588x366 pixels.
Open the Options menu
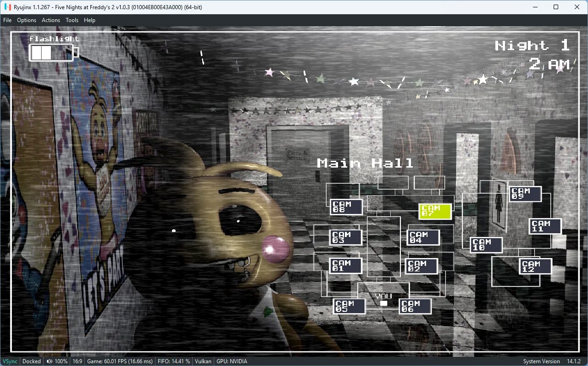pyautogui.click(x=27, y=20)
